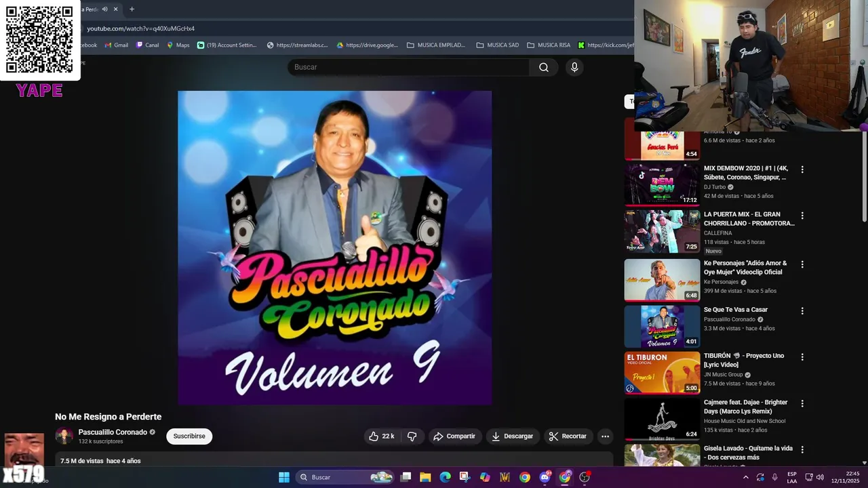This screenshot has height=488, width=868.
Task: Open Task View on the taskbar
Action: coord(406,477)
